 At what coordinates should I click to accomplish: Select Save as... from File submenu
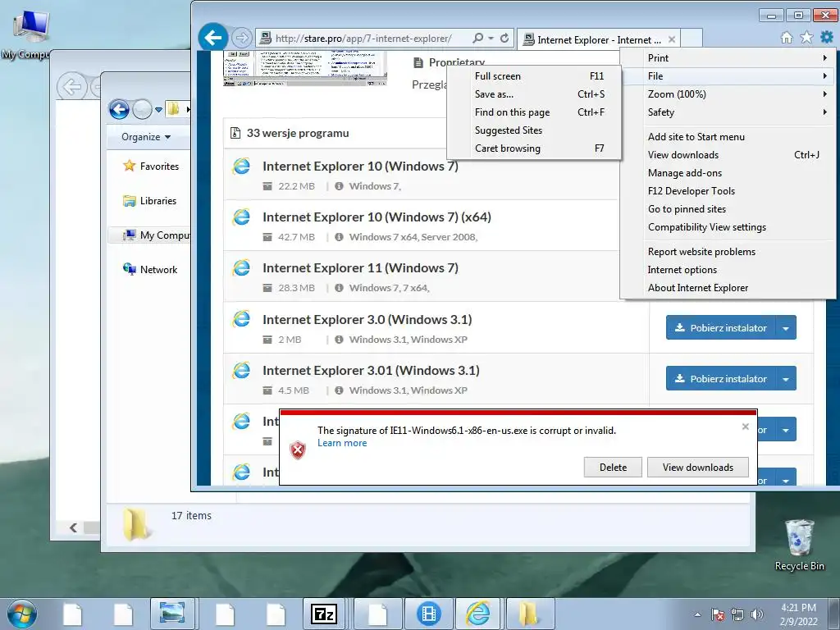pyautogui.click(x=534, y=94)
